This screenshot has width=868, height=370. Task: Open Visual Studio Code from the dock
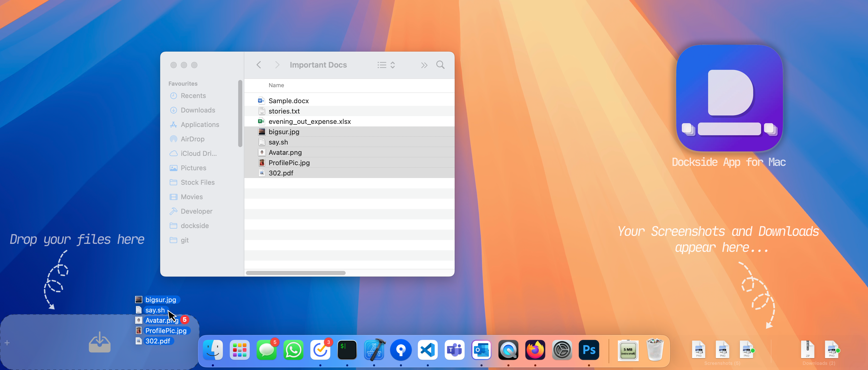click(428, 350)
